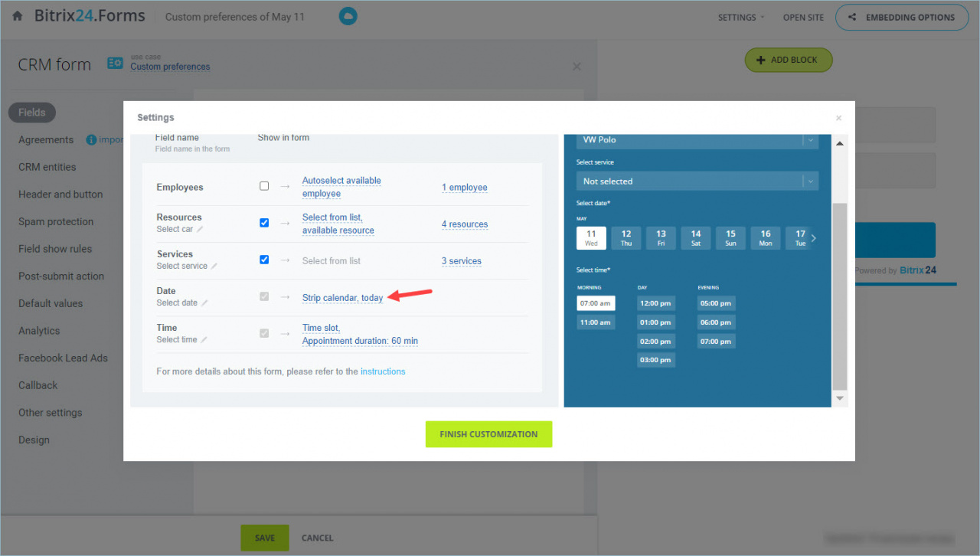980x556 pixels.
Task: Click the ADD BLOCK button
Action: (788, 60)
